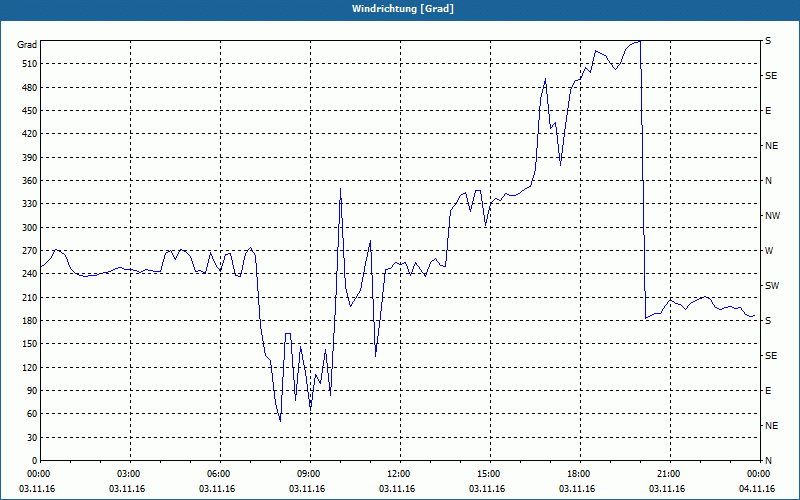Click the N compass label at 360 level
The width and height of the screenshot is (800, 500).
coord(768,181)
